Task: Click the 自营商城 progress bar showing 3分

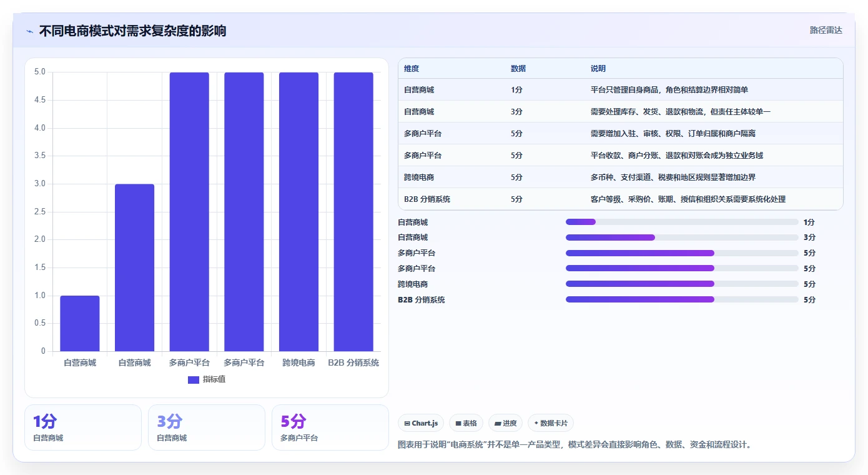Action: tap(682, 237)
